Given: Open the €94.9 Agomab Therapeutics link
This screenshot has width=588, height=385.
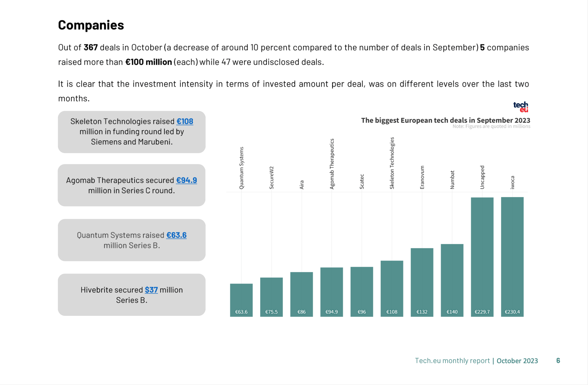Looking at the screenshot, I should point(186,180).
